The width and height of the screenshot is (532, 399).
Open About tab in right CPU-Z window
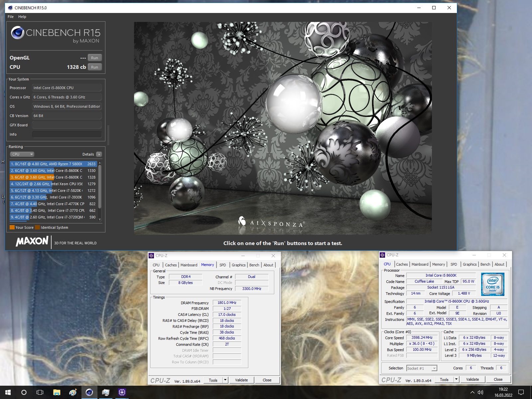[499, 264]
